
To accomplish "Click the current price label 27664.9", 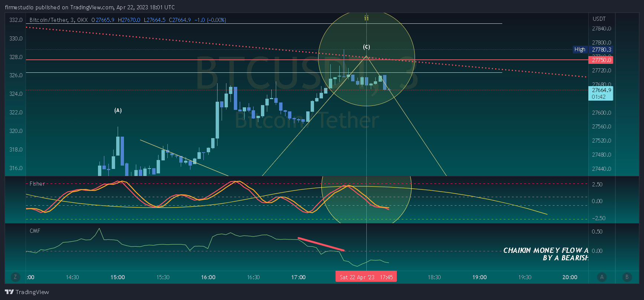I will [601, 93].
